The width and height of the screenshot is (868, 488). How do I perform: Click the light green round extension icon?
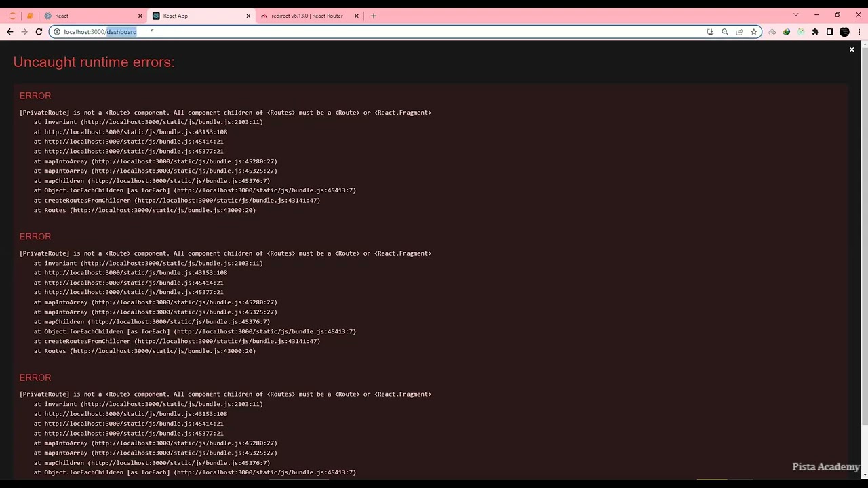pos(801,32)
